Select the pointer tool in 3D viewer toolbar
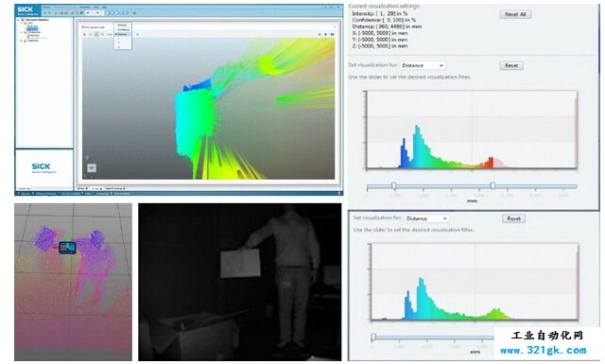605x364 pixels. click(84, 34)
